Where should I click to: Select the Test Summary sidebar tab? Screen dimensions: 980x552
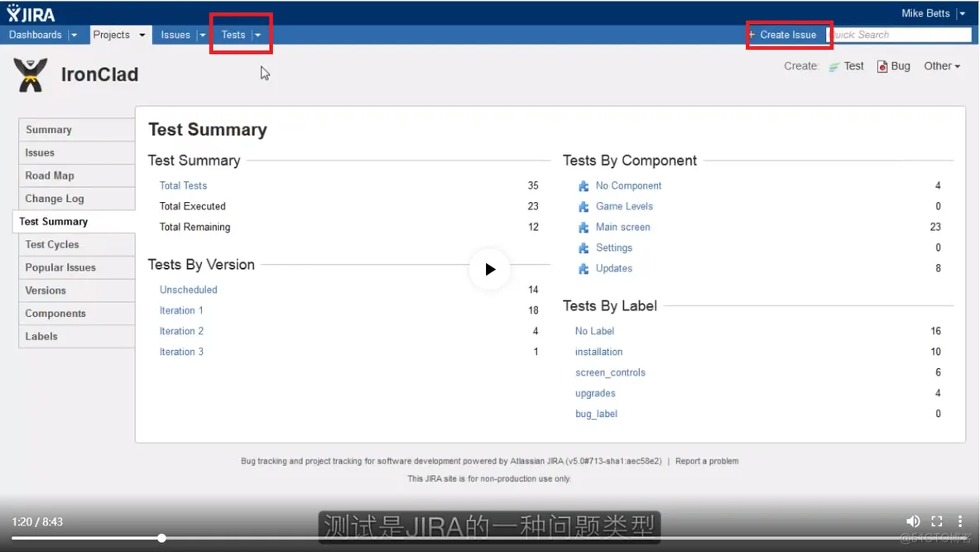tap(74, 221)
